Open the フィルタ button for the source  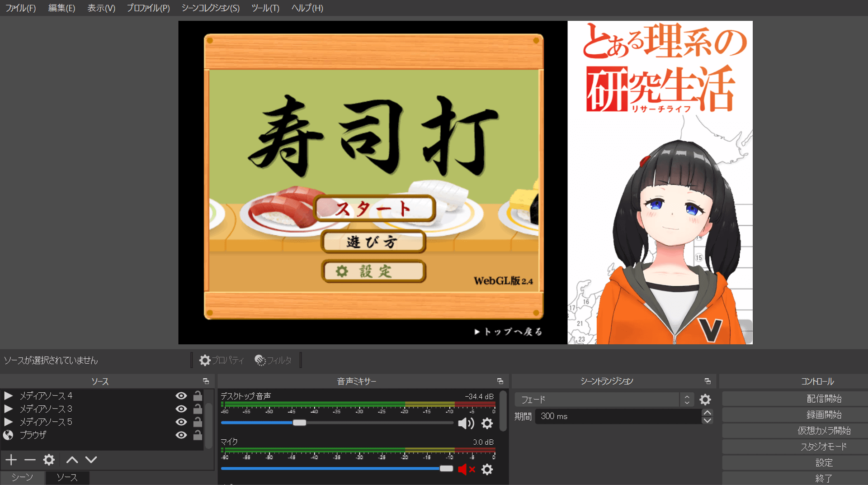pos(273,360)
